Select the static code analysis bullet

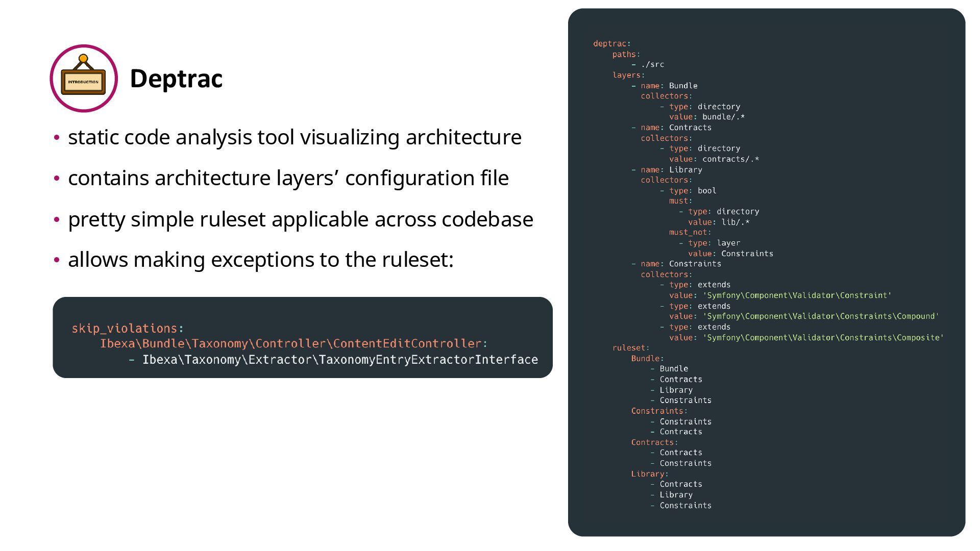tap(295, 137)
